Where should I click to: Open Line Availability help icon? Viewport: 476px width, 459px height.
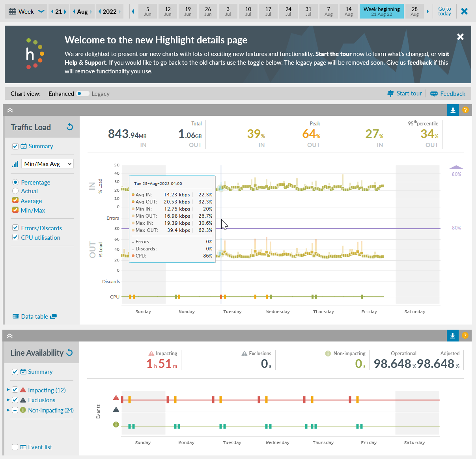coord(465,336)
